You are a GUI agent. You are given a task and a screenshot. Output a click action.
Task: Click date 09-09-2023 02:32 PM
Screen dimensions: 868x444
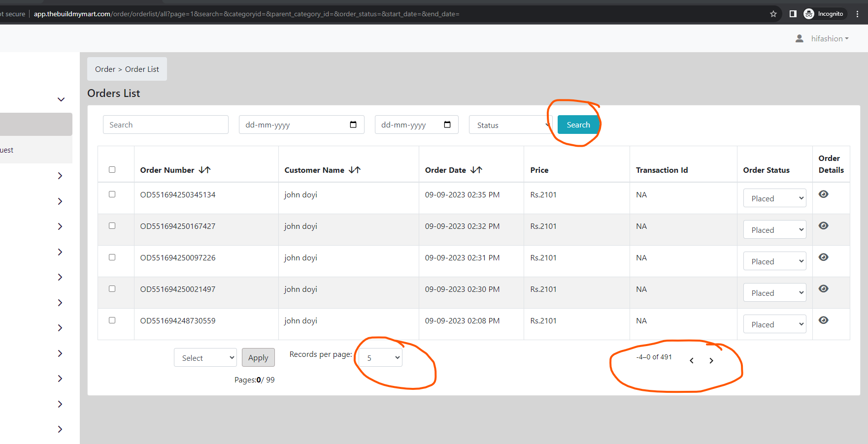pos(462,226)
